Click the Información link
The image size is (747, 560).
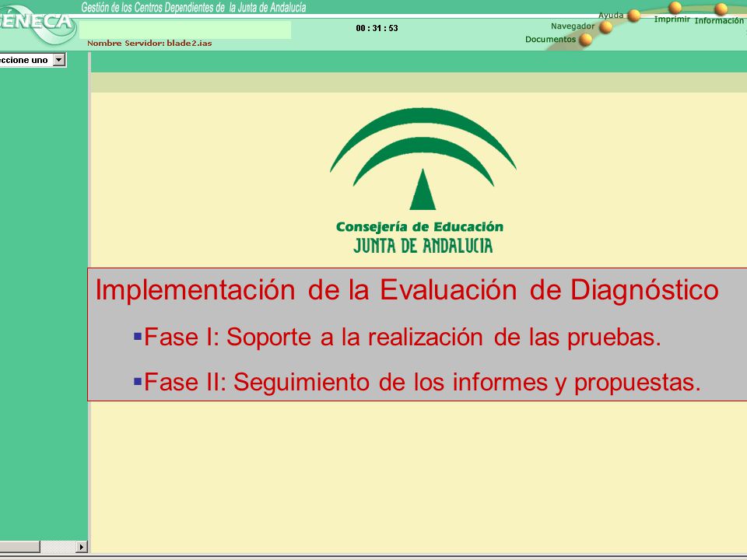[x=719, y=20]
